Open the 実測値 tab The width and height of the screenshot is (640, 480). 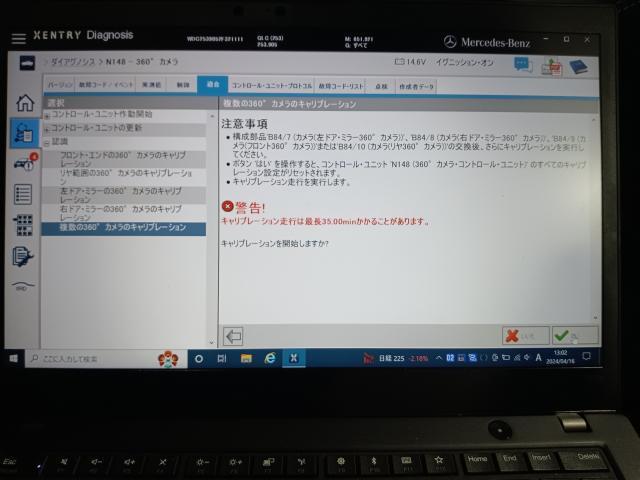[x=151, y=85]
